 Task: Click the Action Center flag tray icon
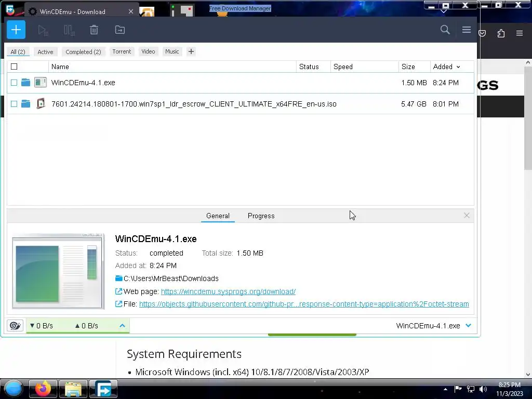pos(458,389)
